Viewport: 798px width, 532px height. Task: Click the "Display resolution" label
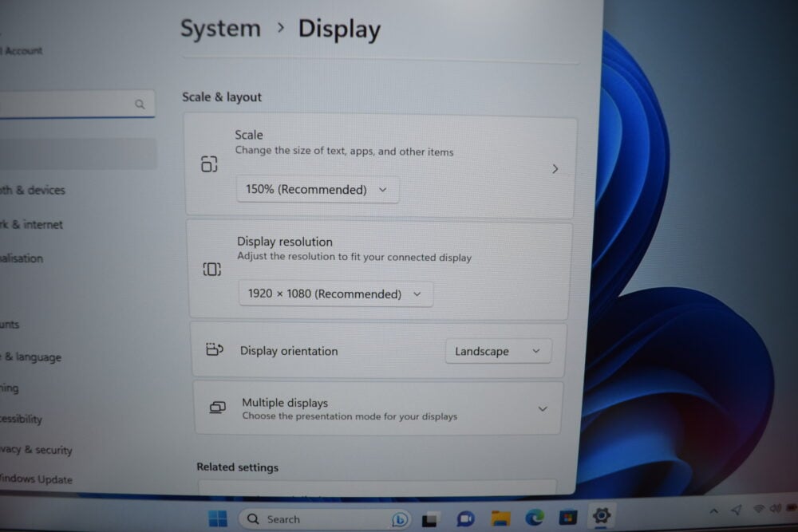tap(285, 242)
